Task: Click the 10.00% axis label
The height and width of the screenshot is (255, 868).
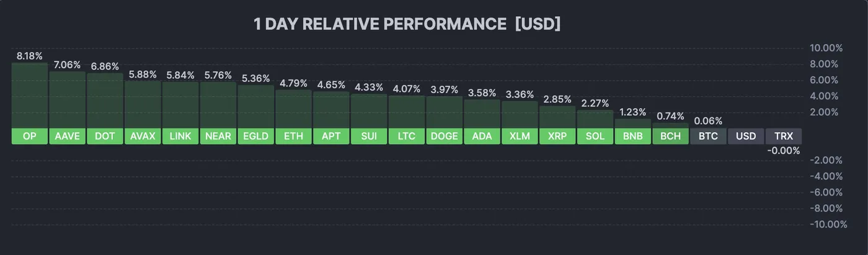Action: click(x=827, y=48)
